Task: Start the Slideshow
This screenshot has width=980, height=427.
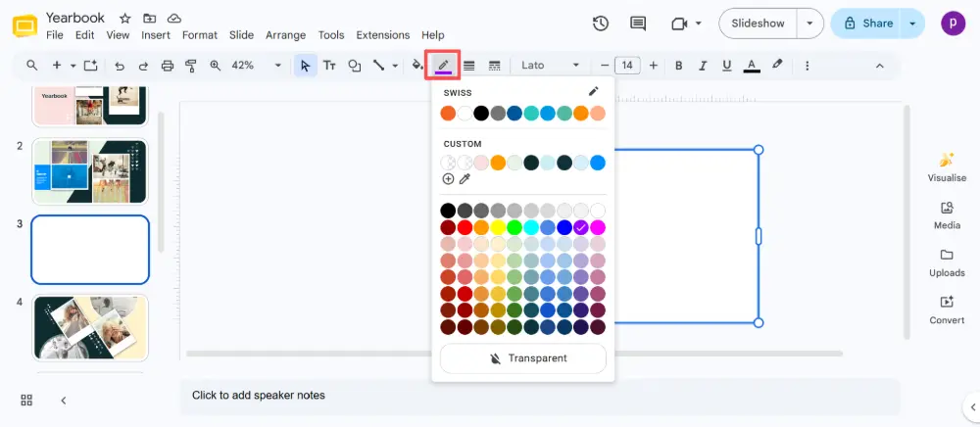Action: click(x=758, y=24)
